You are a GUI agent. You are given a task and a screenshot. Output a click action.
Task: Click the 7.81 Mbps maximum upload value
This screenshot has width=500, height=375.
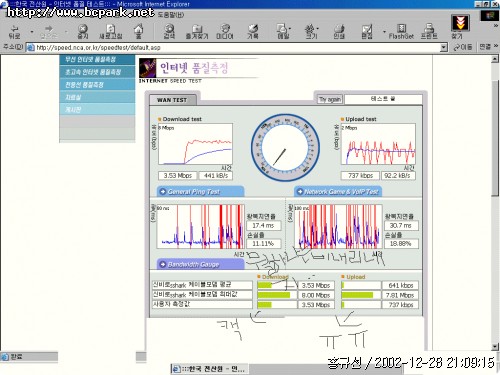click(400, 295)
